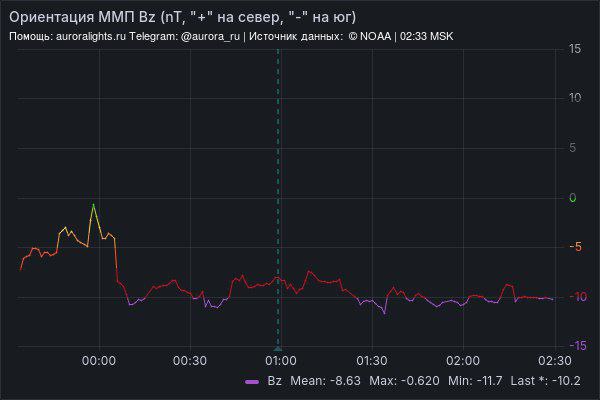Click the 02:30 x-axis time label

pos(554,361)
